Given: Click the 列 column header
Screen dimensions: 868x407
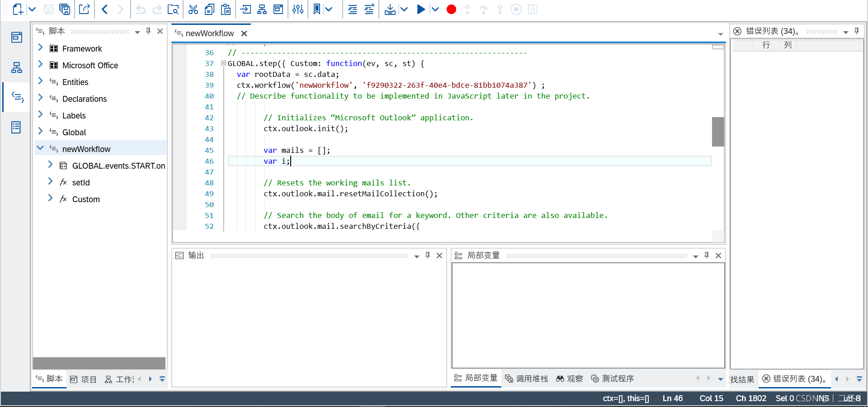Looking at the screenshot, I should [x=788, y=45].
